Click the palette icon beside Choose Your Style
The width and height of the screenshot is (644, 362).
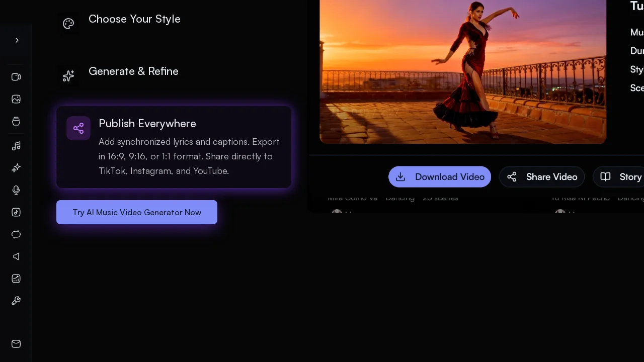click(x=68, y=24)
